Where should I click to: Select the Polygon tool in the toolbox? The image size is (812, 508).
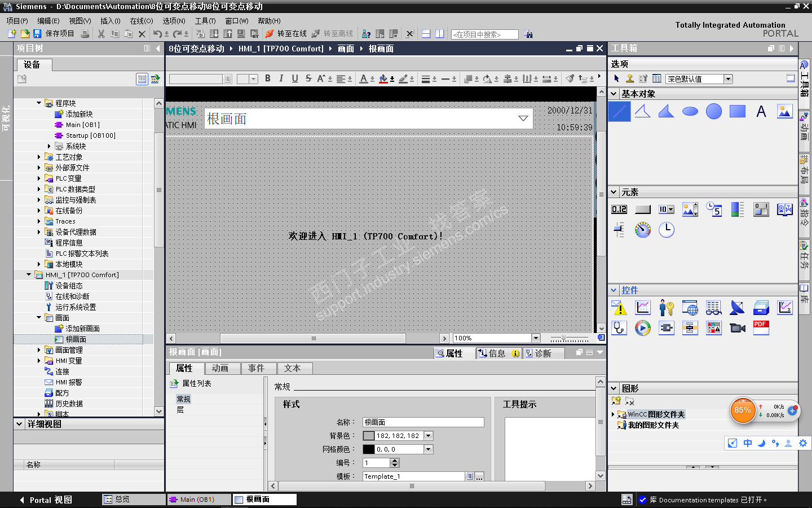tap(667, 111)
